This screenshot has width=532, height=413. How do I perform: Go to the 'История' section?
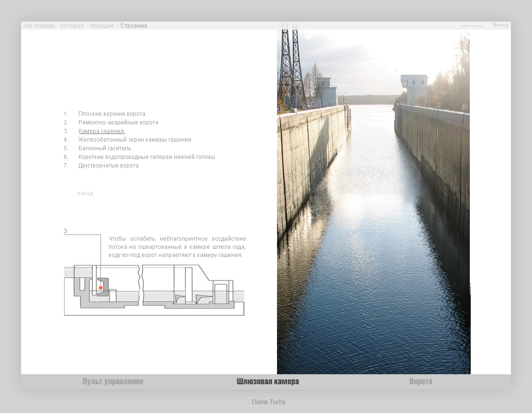72,26
